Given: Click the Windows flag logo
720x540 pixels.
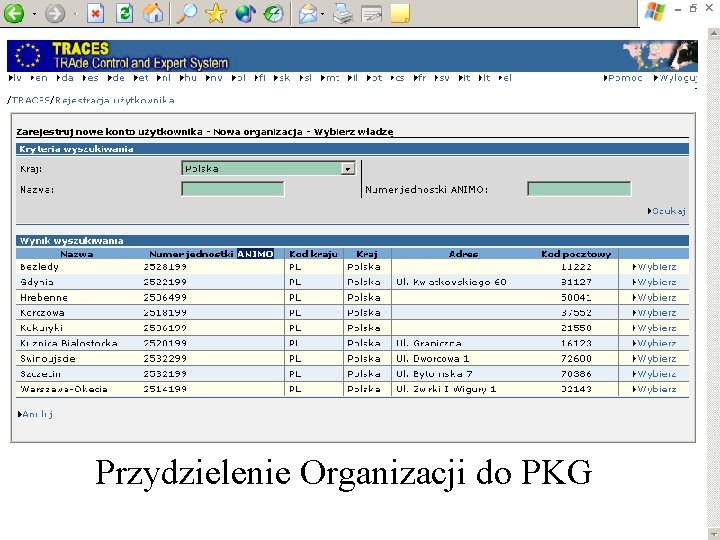Looking at the screenshot, I should pyautogui.click(x=655, y=11).
